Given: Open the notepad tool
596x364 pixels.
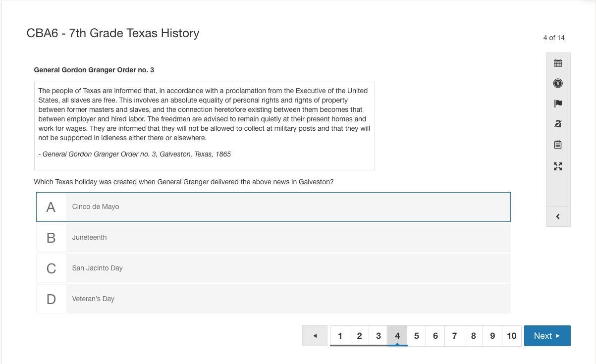Looking at the screenshot, I should click(558, 145).
